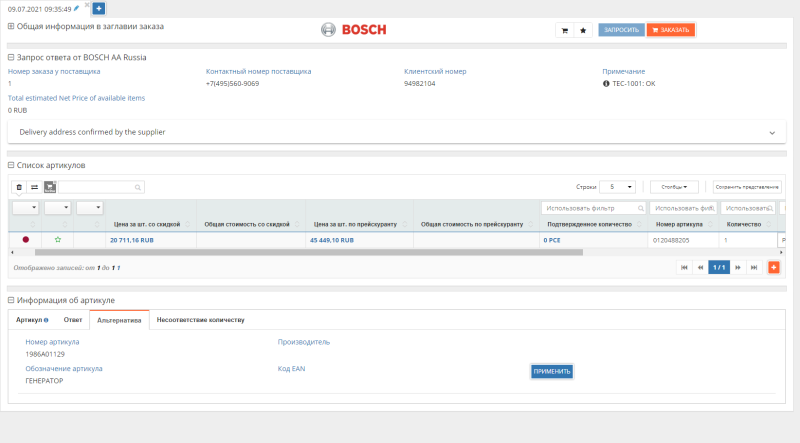The image size is (800, 443).
Task: Open the Столбцы columns dropdown
Action: click(674, 187)
